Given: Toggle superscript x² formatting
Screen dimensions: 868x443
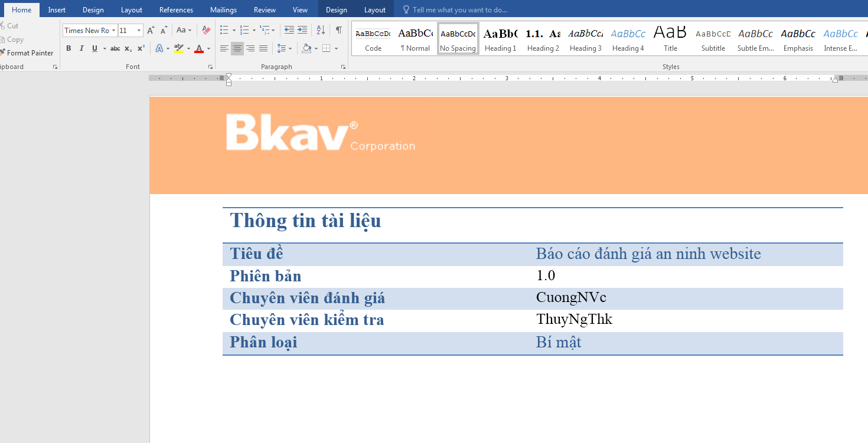Looking at the screenshot, I should [x=141, y=48].
